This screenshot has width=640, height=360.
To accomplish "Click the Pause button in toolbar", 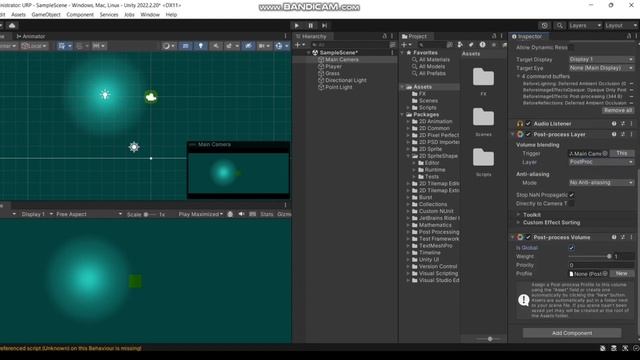I will (311, 25).
